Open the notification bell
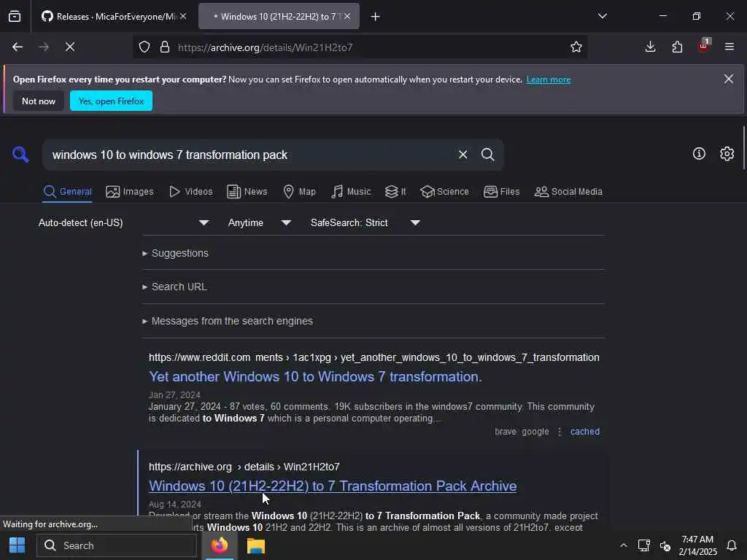Screen dimensions: 747x560 point(731,545)
